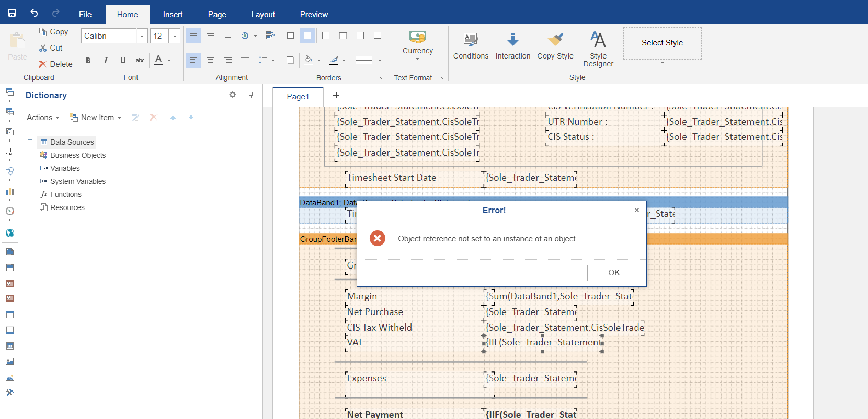This screenshot has width=868, height=419.
Task: Click the dictionary delete red X icon
Action: [153, 118]
